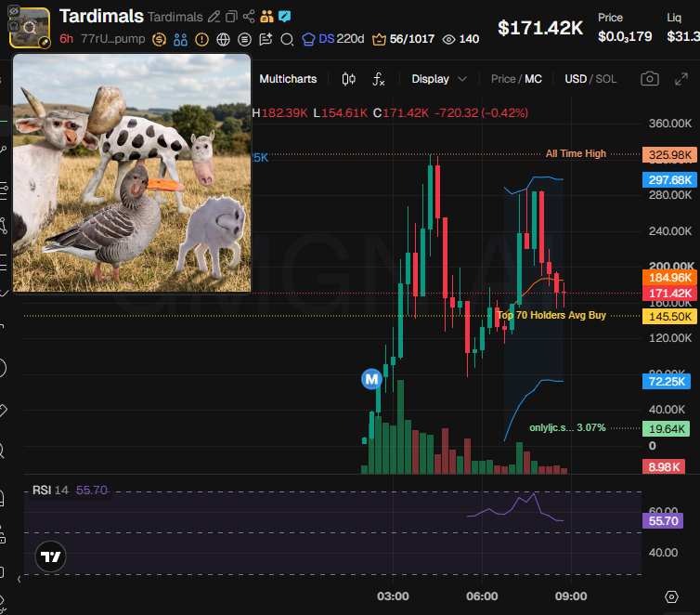The height and width of the screenshot is (615, 700).
Task: Copy the contract address 77rU...pump
Action: pyautogui.click(x=113, y=39)
